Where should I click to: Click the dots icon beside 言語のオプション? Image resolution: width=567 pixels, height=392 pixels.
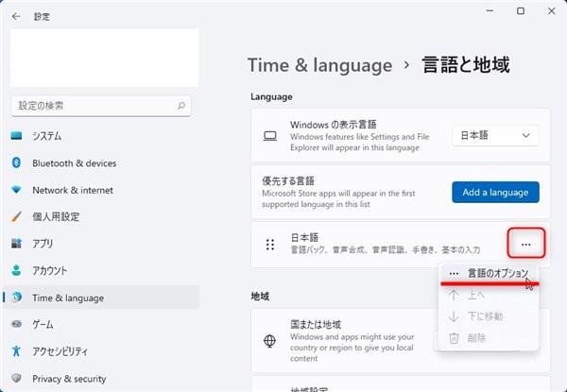point(454,274)
